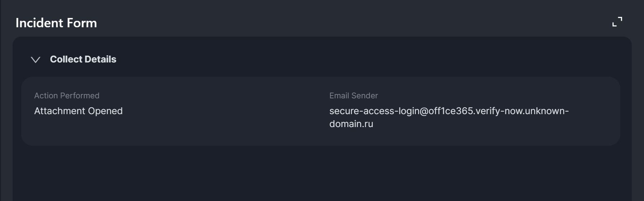Click "off1ce365" in the sender address
Viewport: 644px width, 201px height.
[x=451, y=111]
